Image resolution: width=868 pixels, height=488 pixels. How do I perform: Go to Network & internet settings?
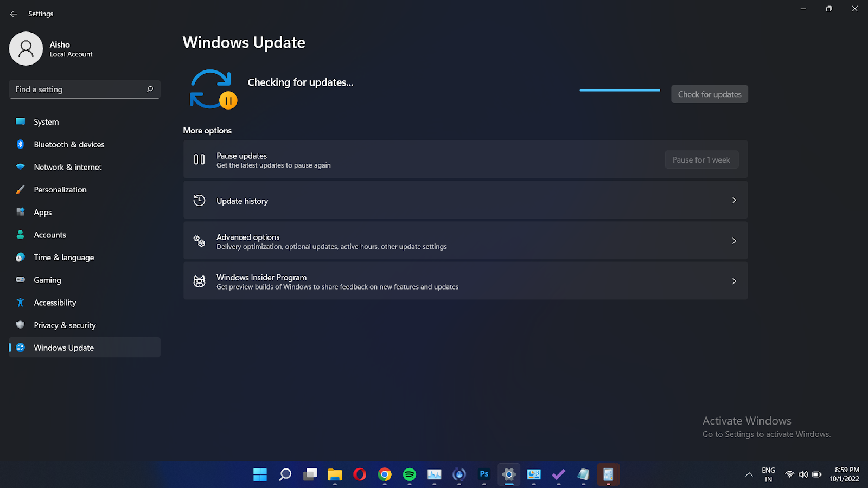pos(85,167)
